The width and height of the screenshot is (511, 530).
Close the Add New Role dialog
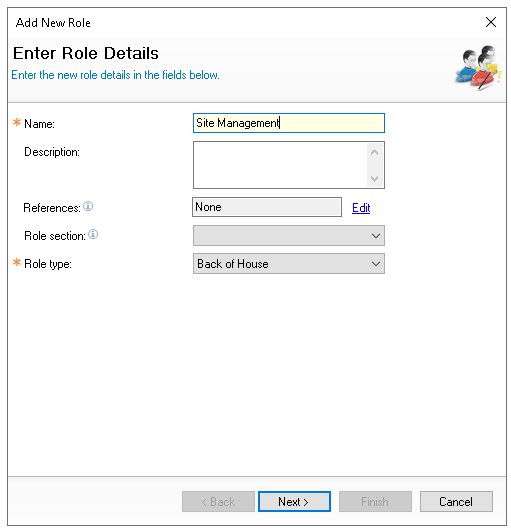click(x=491, y=22)
